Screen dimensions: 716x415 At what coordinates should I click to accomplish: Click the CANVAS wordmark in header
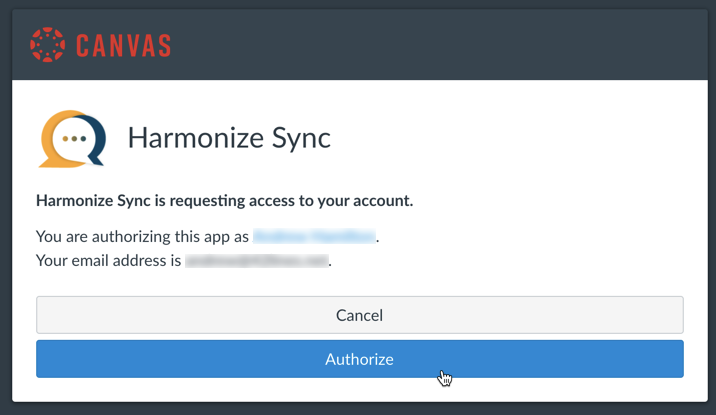[121, 45]
